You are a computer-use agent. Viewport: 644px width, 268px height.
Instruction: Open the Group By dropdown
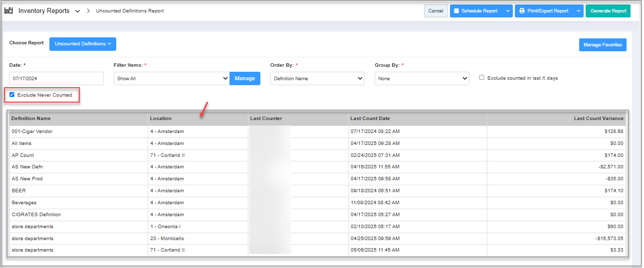422,79
